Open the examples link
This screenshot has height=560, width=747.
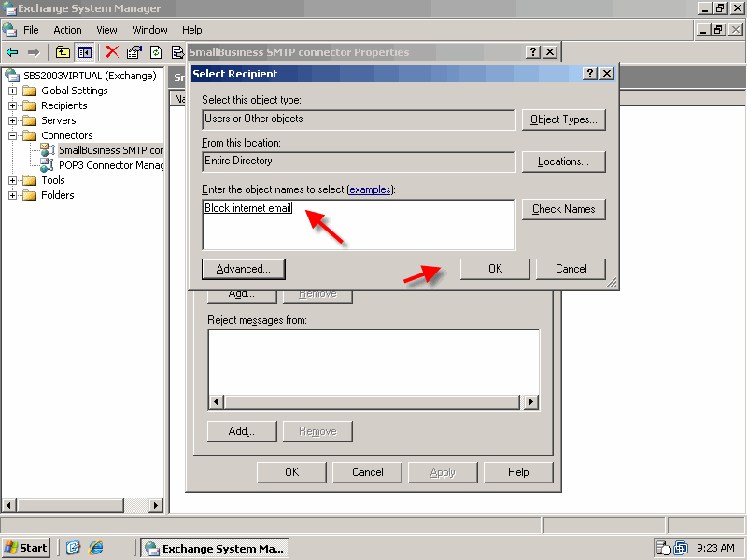tap(370, 189)
